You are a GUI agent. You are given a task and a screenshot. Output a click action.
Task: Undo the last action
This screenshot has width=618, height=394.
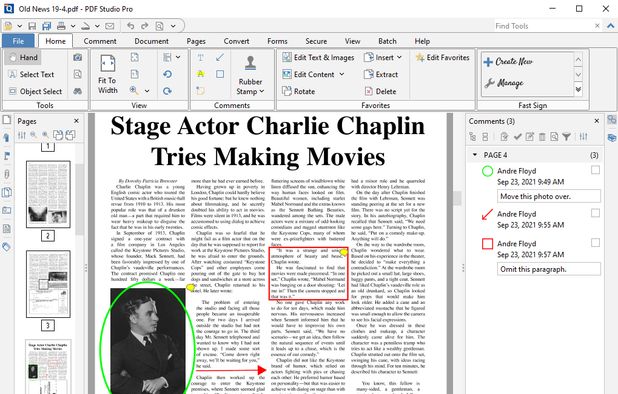[x=131, y=26]
